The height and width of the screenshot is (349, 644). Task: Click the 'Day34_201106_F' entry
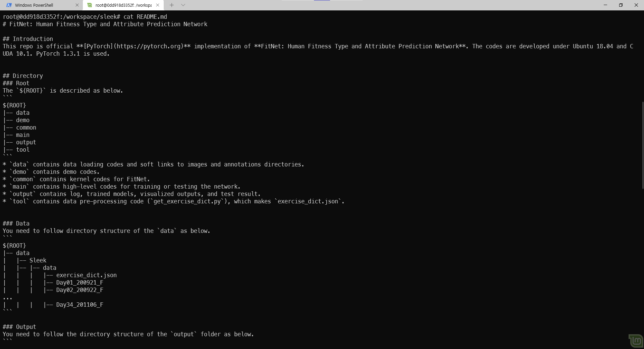pyautogui.click(x=80, y=305)
